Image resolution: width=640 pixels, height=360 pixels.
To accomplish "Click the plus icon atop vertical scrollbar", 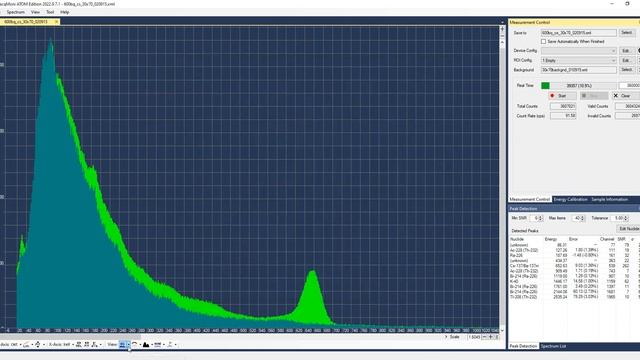I will tap(502, 29).
